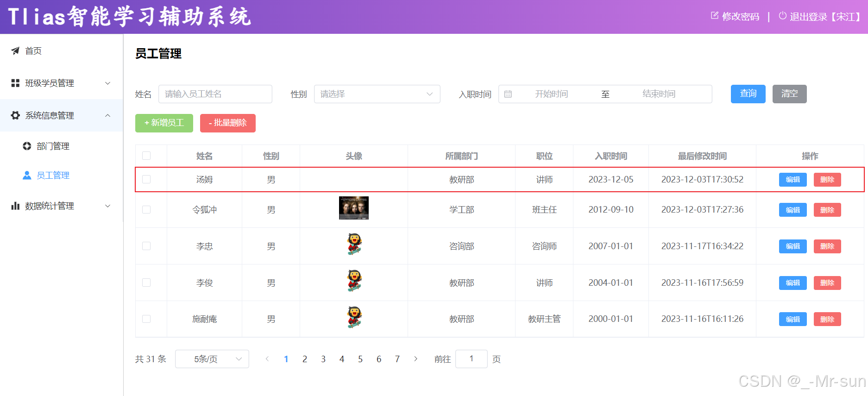868x396 pixels.
Task: Click the 新增员工 button
Action: (164, 123)
